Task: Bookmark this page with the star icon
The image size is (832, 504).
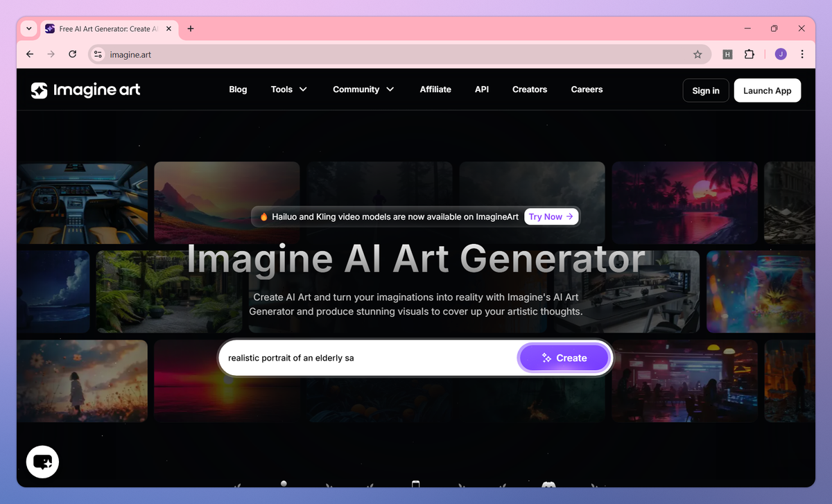Action: 697,54
